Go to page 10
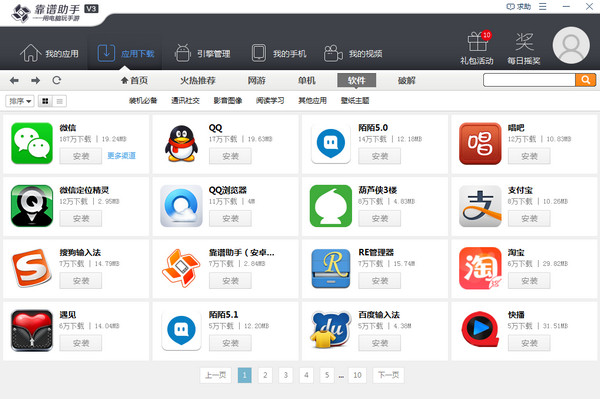600x399 pixels. point(357,375)
